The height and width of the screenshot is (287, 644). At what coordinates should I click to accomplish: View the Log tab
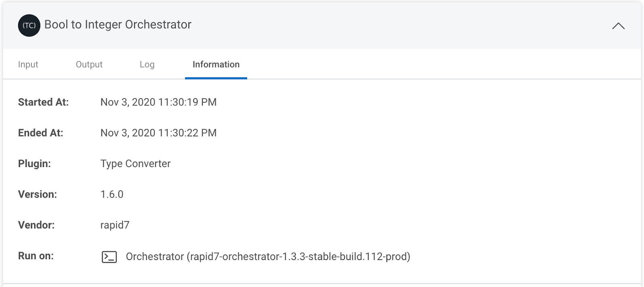tap(147, 64)
